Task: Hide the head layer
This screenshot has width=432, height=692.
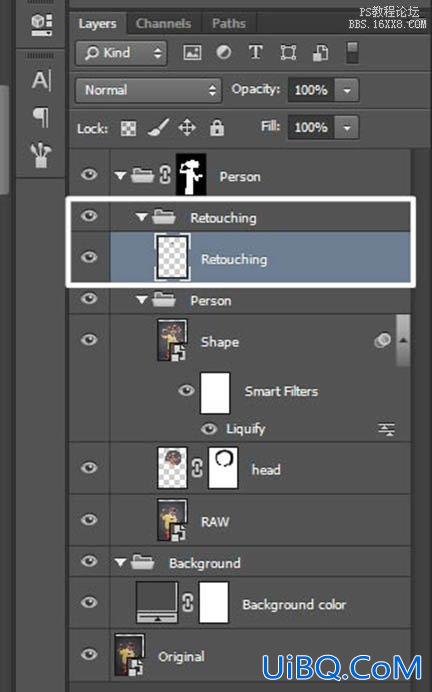Action: click(x=90, y=467)
